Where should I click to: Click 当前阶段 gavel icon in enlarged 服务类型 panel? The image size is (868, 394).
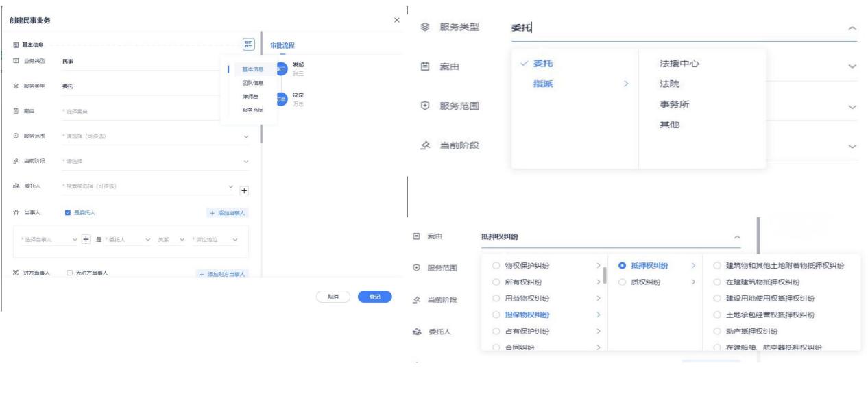point(425,146)
